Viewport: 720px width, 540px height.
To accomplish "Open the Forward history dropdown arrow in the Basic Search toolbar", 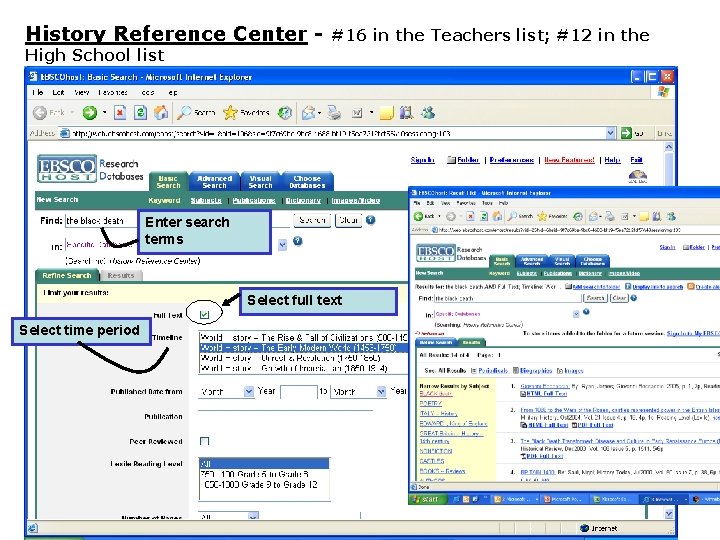I will 105,112.
